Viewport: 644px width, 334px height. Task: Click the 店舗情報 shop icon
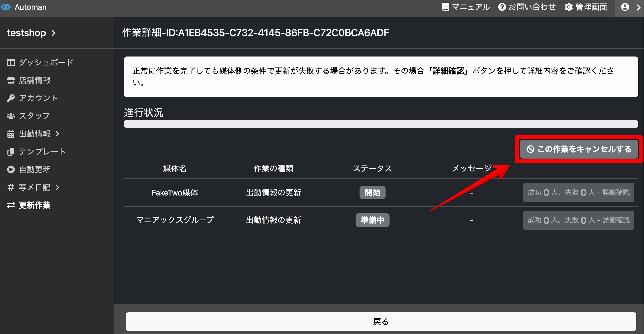[x=11, y=80]
